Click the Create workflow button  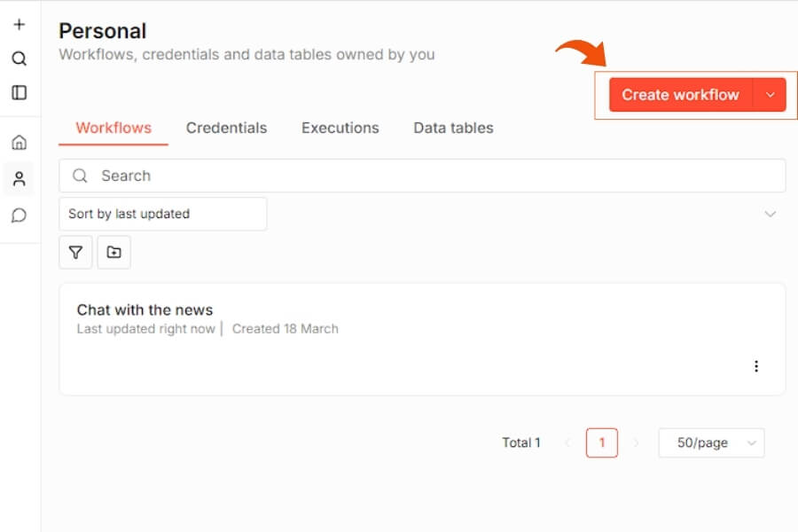[x=680, y=95]
